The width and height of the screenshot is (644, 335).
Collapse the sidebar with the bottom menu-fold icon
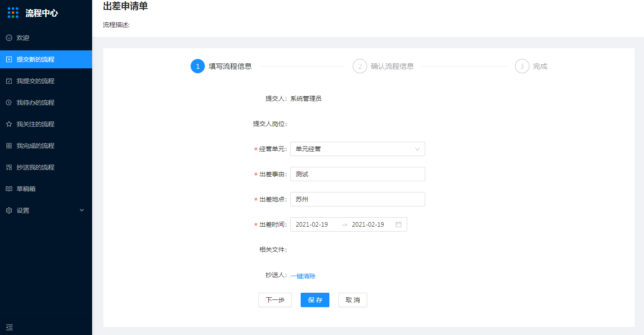point(9,327)
